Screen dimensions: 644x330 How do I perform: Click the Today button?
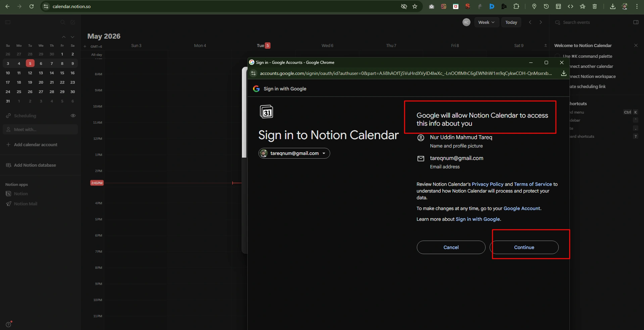point(511,22)
